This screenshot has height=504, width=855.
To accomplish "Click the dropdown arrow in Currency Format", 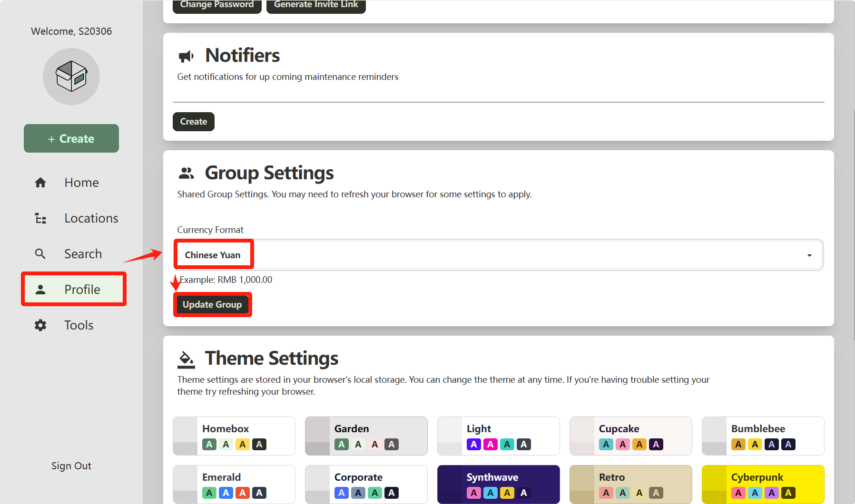I will (x=809, y=255).
